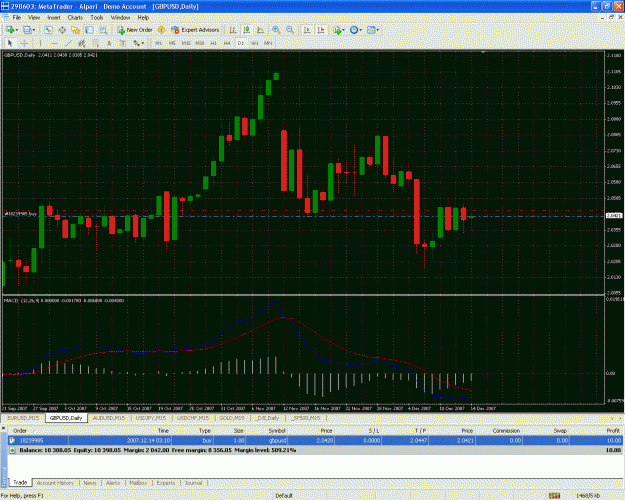The height and width of the screenshot is (500, 625).
Task: Switch to GOLD,M15 chart tab
Action: [x=232, y=418]
